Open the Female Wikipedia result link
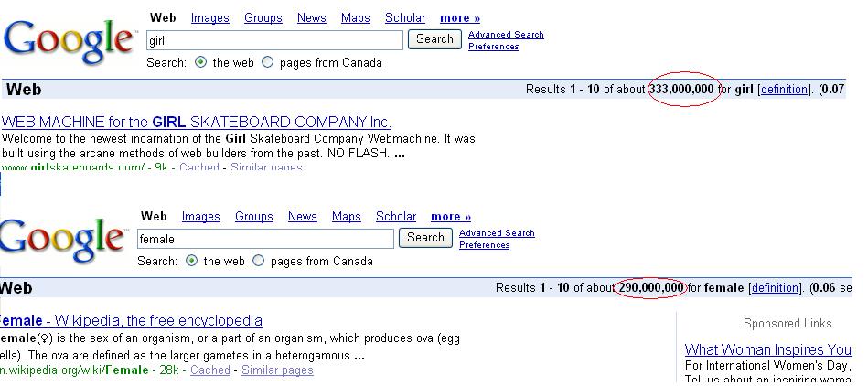 pos(131,321)
